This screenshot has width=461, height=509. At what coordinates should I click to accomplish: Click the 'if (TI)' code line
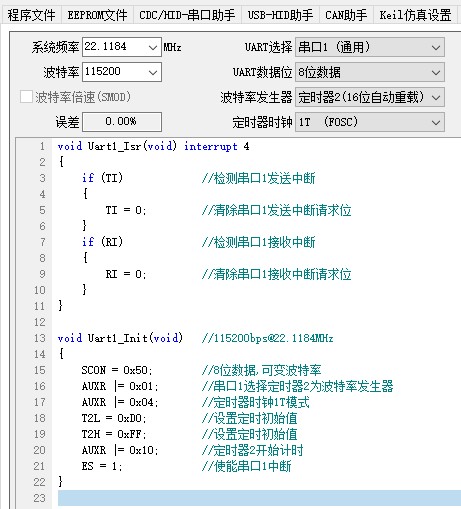pos(102,178)
